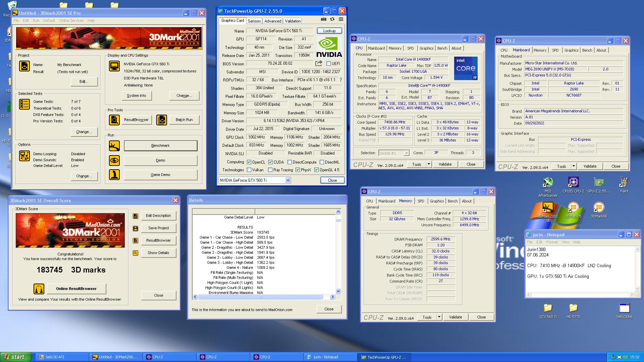This screenshot has width=644, height=362.
Task: Toggle OpenCL checkbox in GPU-Z
Action: (x=249, y=162)
